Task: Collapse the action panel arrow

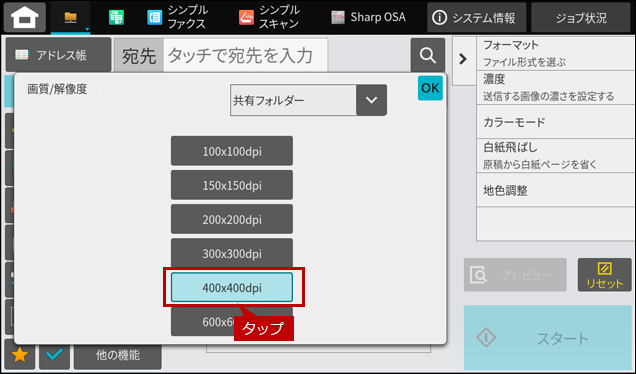Action: [463, 59]
